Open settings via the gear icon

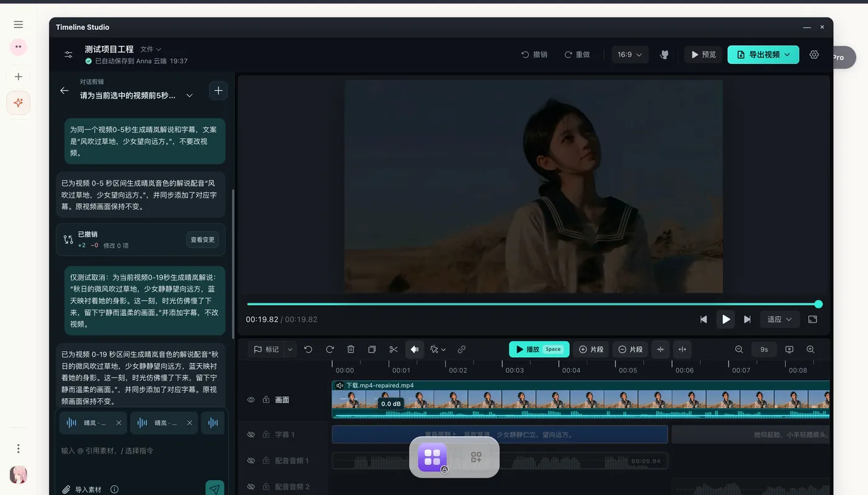point(814,55)
